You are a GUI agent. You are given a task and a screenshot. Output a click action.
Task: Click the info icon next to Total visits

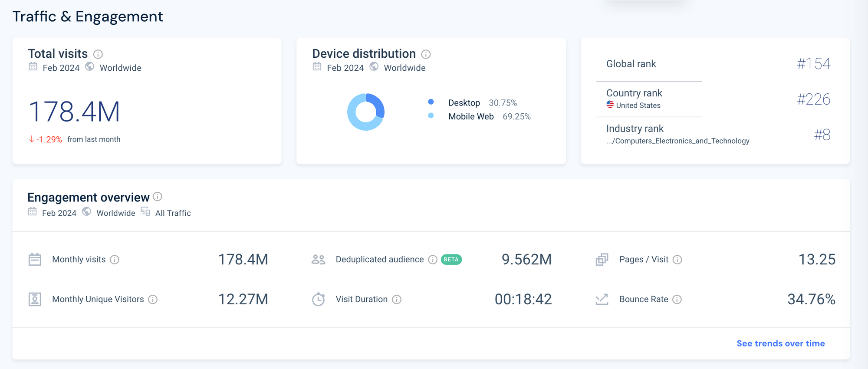98,54
